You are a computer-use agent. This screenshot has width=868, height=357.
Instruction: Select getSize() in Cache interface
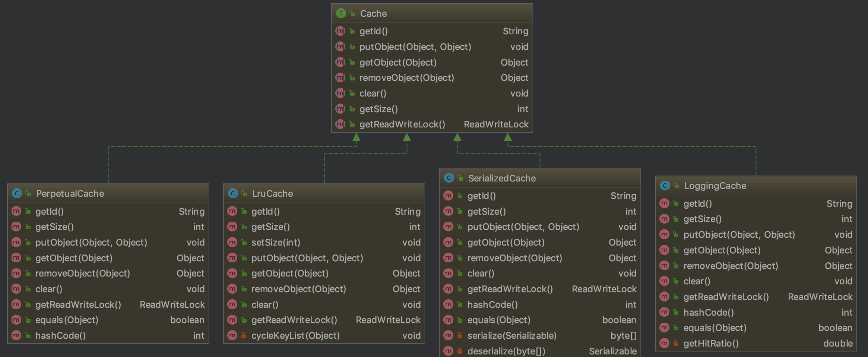378,109
